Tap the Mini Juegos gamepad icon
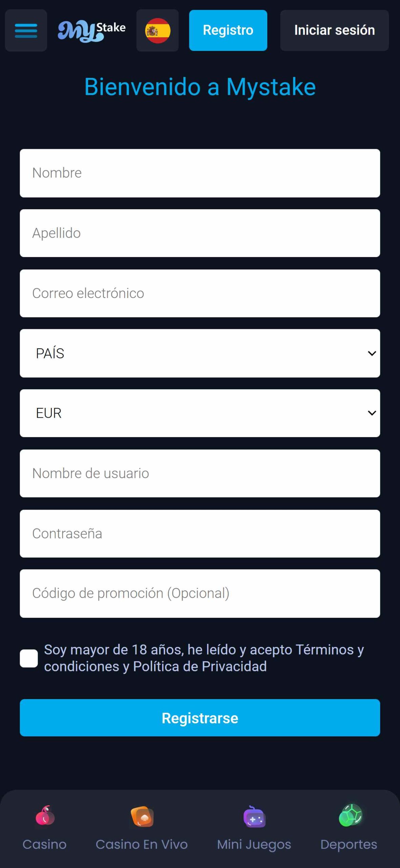The image size is (400, 868). coord(254,816)
